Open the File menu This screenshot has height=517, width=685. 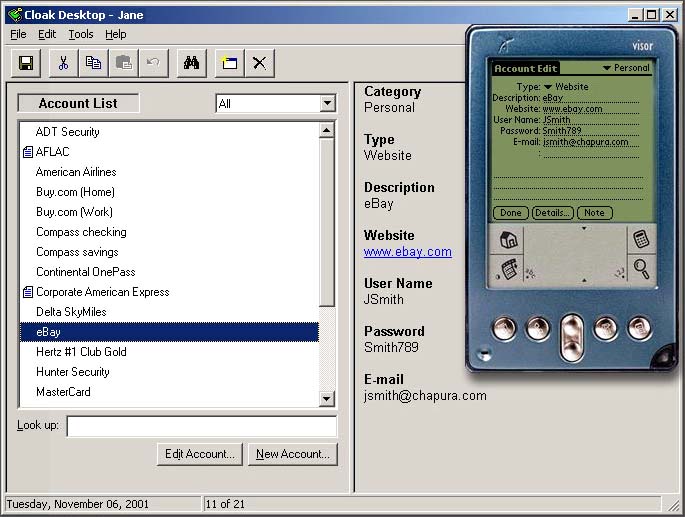pyautogui.click(x=18, y=34)
